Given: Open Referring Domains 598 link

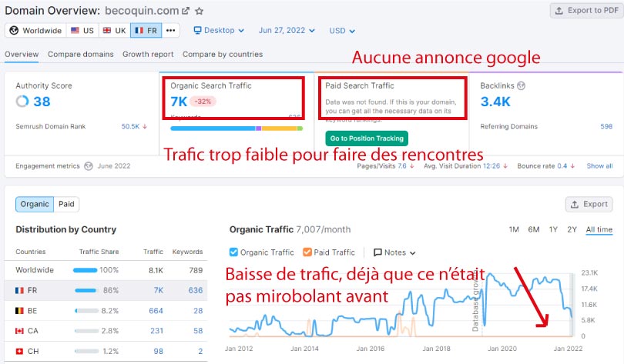Looking at the screenshot, I should [x=606, y=126].
